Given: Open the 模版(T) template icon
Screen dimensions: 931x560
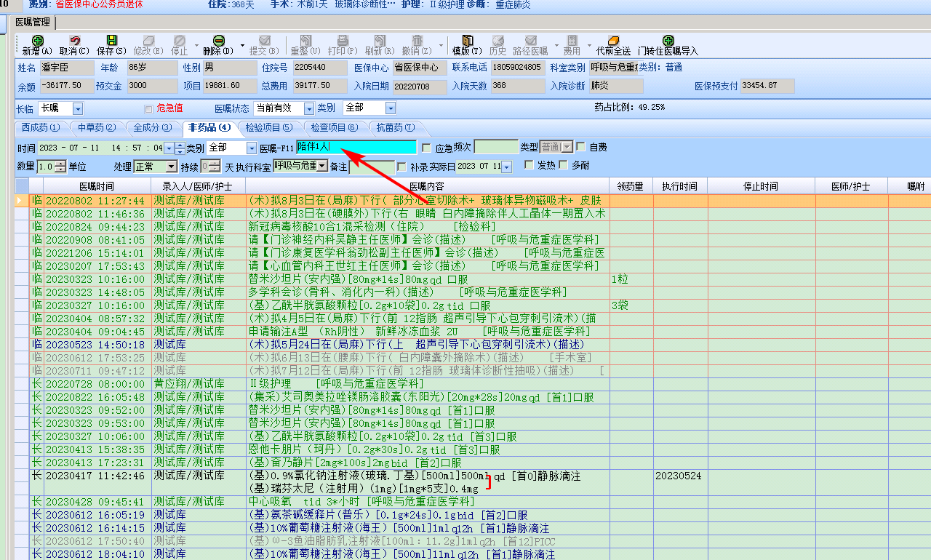Looking at the screenshot, I should point(467,41).
